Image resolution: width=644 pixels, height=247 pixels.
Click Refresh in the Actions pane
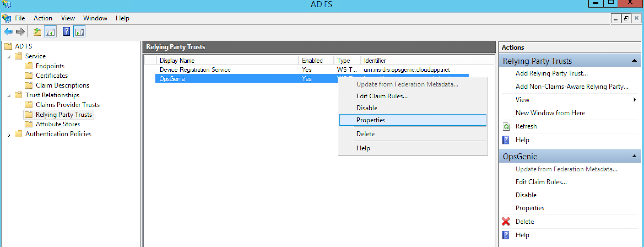pyautogui.click(x=526, y=126)
